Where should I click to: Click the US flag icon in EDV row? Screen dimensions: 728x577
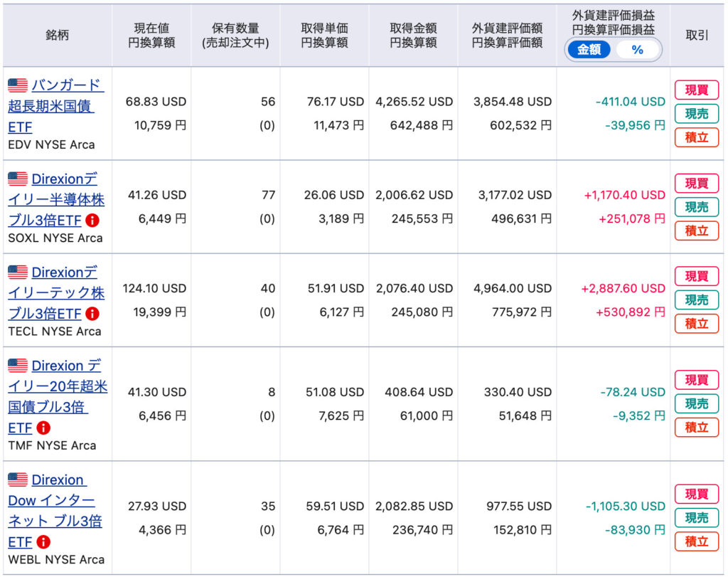(x=18, y=86)
